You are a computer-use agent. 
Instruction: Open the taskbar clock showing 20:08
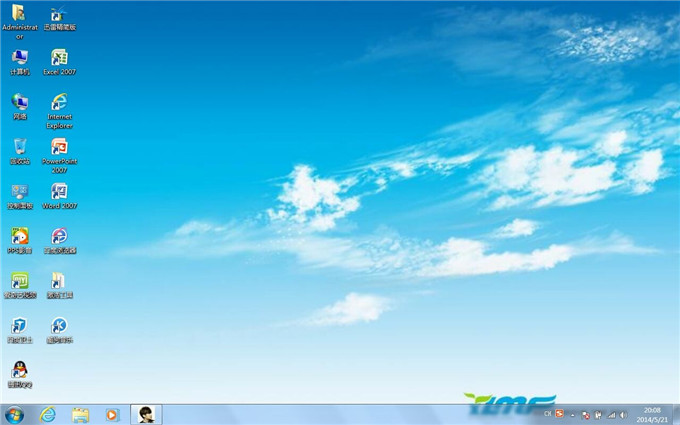651,414
